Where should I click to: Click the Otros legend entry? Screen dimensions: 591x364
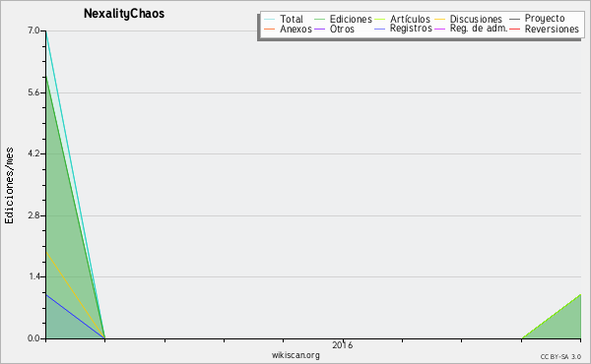click(x=342, y=29)
